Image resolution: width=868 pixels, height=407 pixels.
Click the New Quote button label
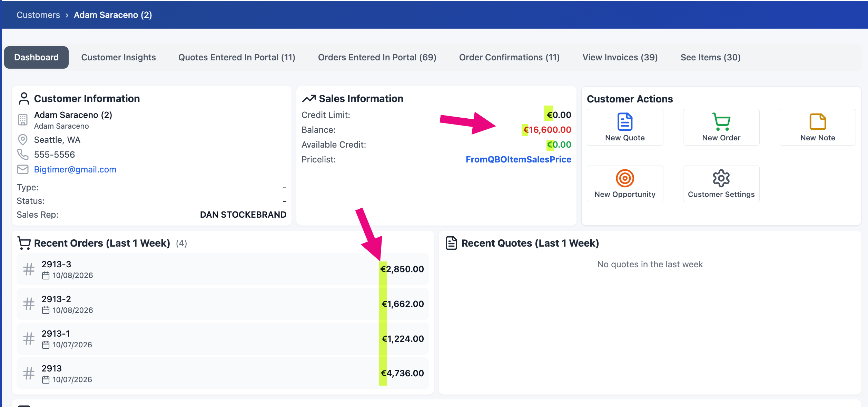(625, 138)
